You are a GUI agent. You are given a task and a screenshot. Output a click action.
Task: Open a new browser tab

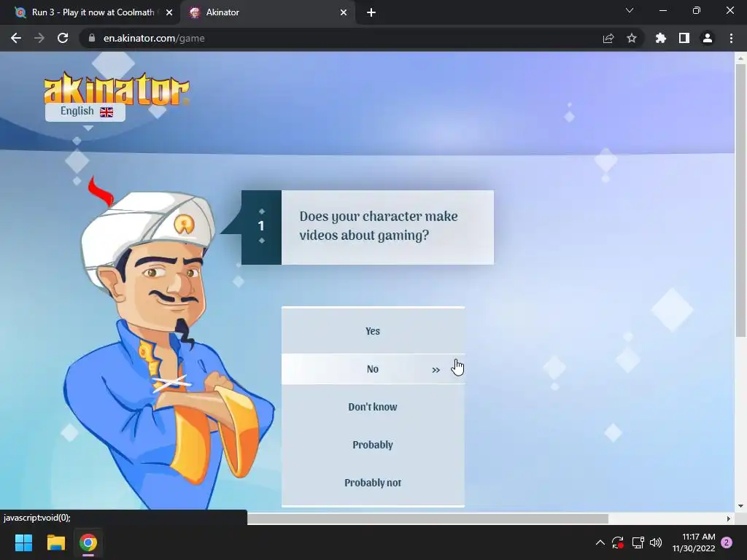pyautogui.click(x=371, y=12)
